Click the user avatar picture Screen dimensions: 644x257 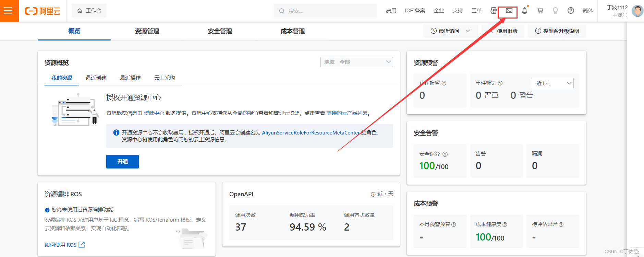pos(637,11)
